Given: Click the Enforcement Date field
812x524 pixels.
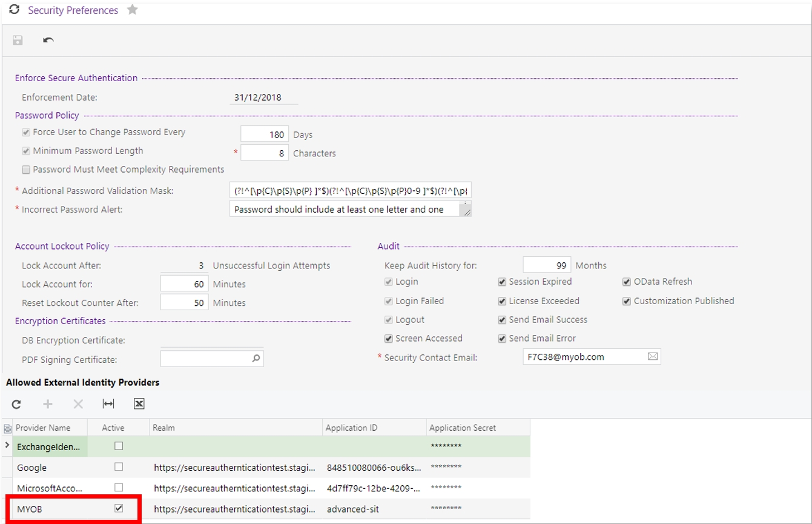Looking at the screenshot, I should point(263,97).
